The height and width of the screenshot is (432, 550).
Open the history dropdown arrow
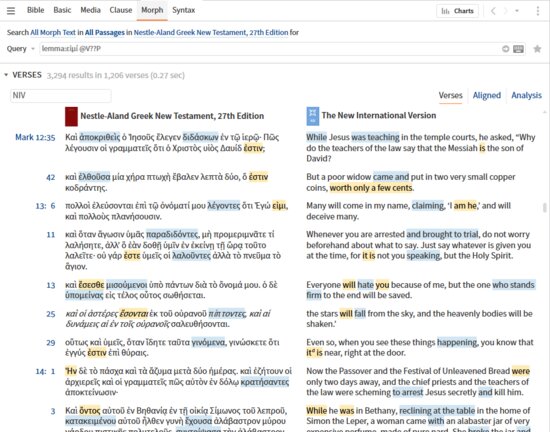point(517,11)
